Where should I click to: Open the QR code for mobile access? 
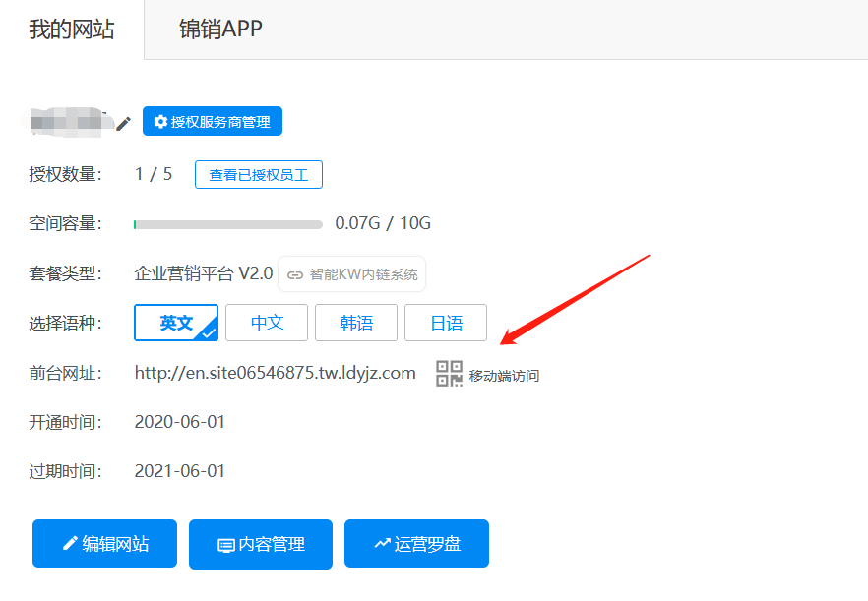tap(449, 374)
